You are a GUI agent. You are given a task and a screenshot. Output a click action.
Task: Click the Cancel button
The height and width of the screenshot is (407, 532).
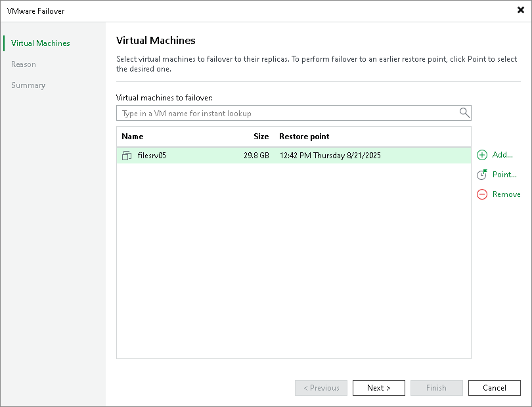[x=495, y=388]
